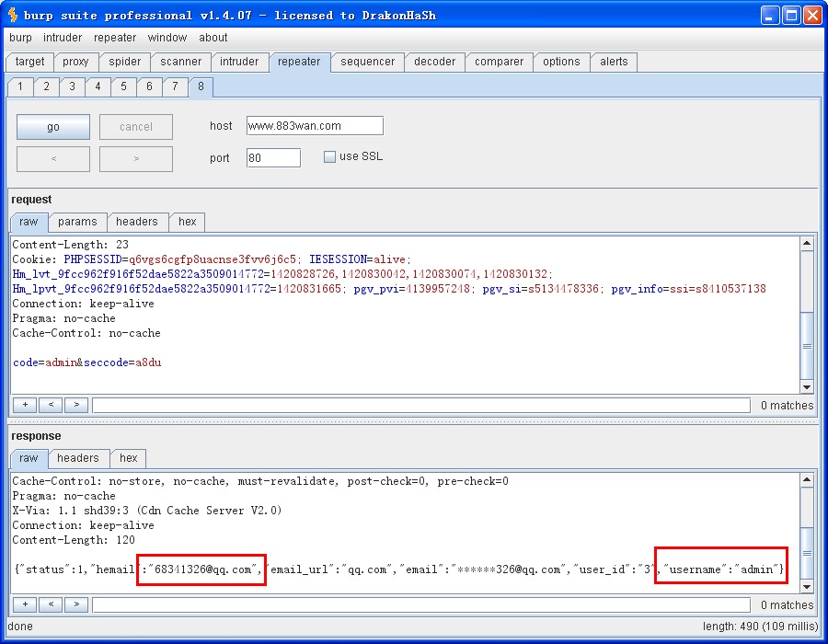Switch to the scanner tab
This screenshot has height=644, width=828.
[x=180, y=62]
